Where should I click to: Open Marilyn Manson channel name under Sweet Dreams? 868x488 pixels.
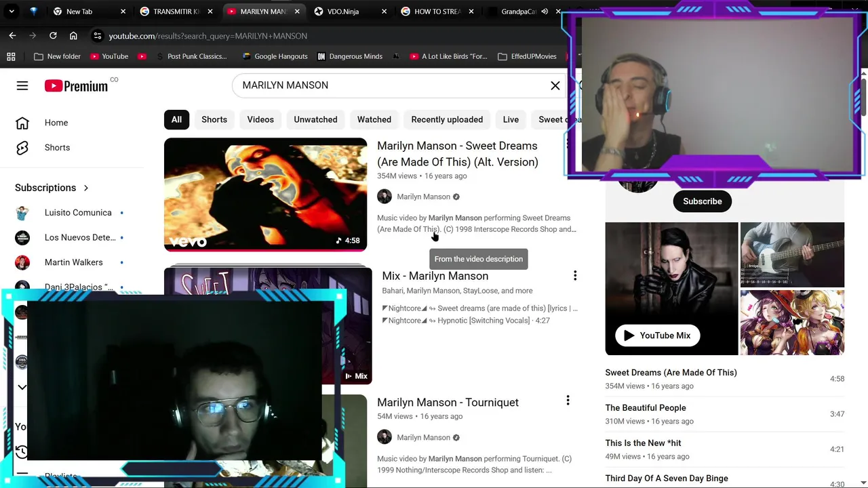pos(424,197)
